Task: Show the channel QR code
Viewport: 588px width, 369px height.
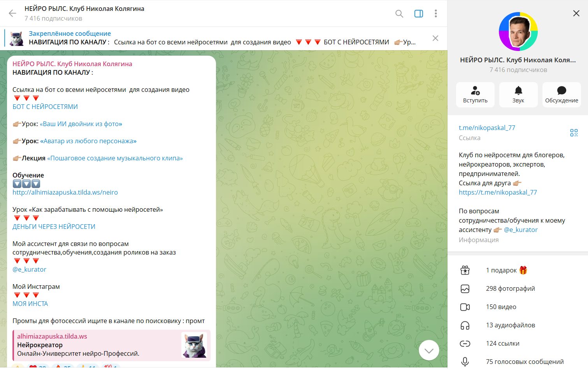Action: (x=574, y=133)
